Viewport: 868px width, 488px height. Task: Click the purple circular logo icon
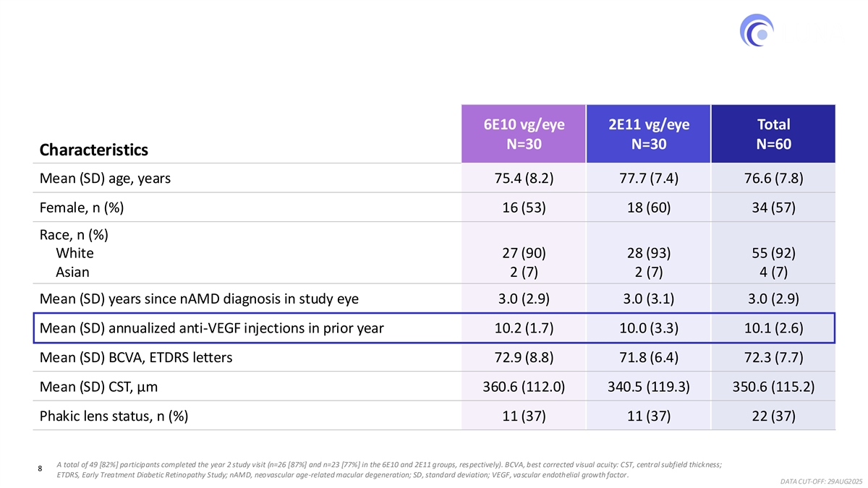point(757,30)
